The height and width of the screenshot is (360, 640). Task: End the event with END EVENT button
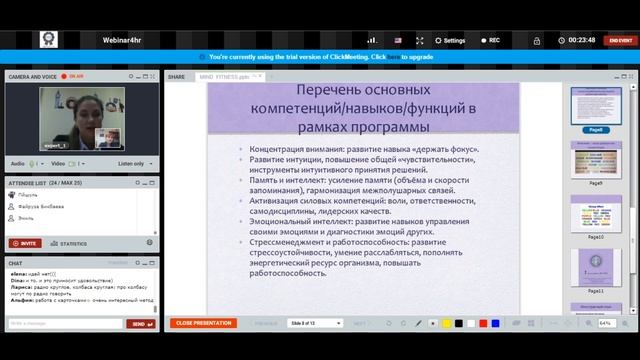(621, 40)
